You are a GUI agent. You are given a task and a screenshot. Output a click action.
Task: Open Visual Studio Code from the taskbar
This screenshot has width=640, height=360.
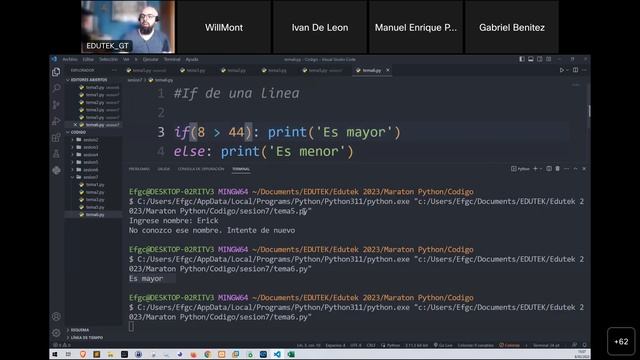[x=277, y=354]
